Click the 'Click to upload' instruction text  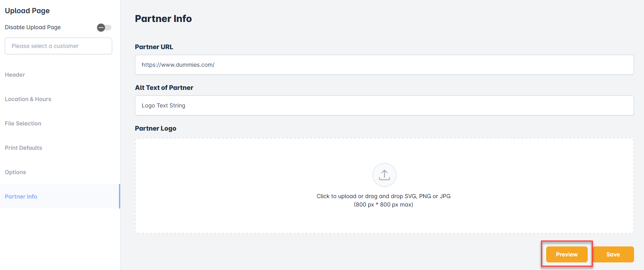pyautogui.click(x=383, y=196)
